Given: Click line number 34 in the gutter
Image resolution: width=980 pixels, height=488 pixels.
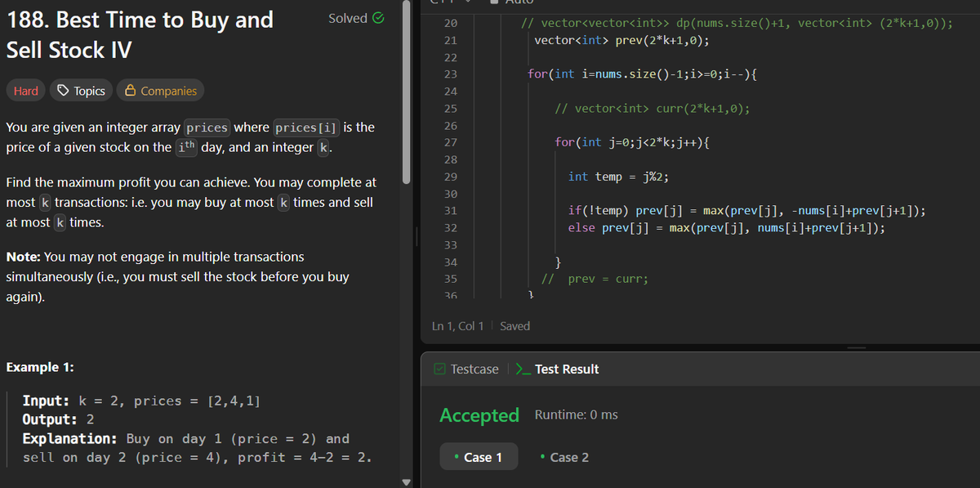Looking at the screenshot, I should tap(451, 262).
